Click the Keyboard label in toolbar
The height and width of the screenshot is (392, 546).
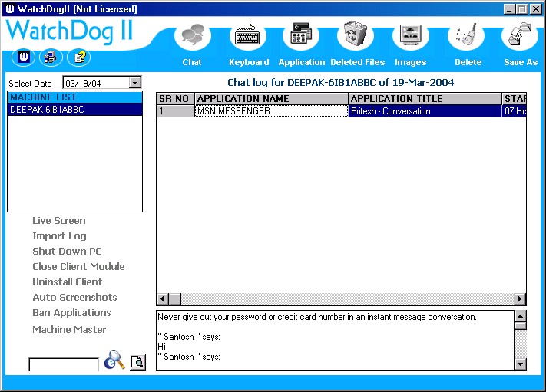249,62
